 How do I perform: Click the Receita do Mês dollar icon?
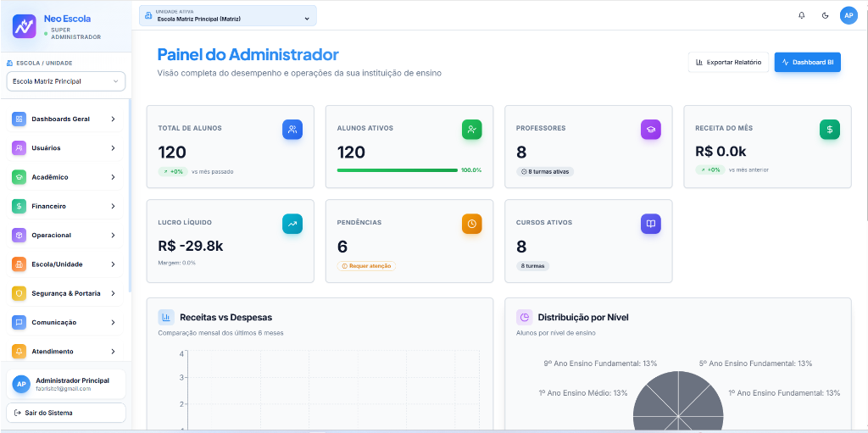click(x=830, y=130)
